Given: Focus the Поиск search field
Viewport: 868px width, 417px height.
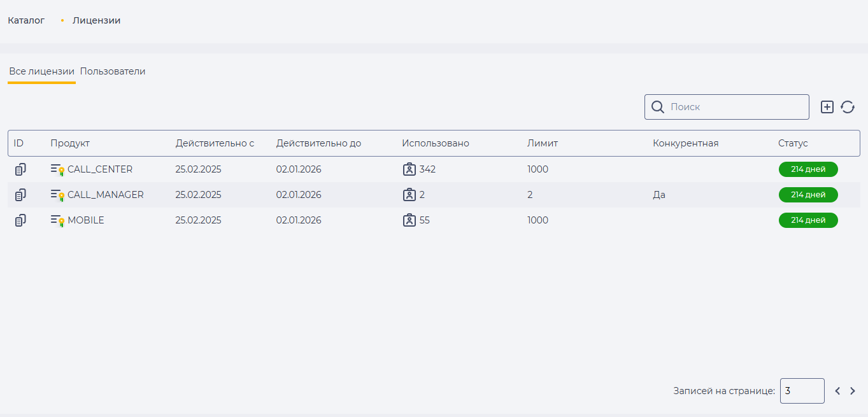Looking at the screenshot, I should click(x=727, y=107).
